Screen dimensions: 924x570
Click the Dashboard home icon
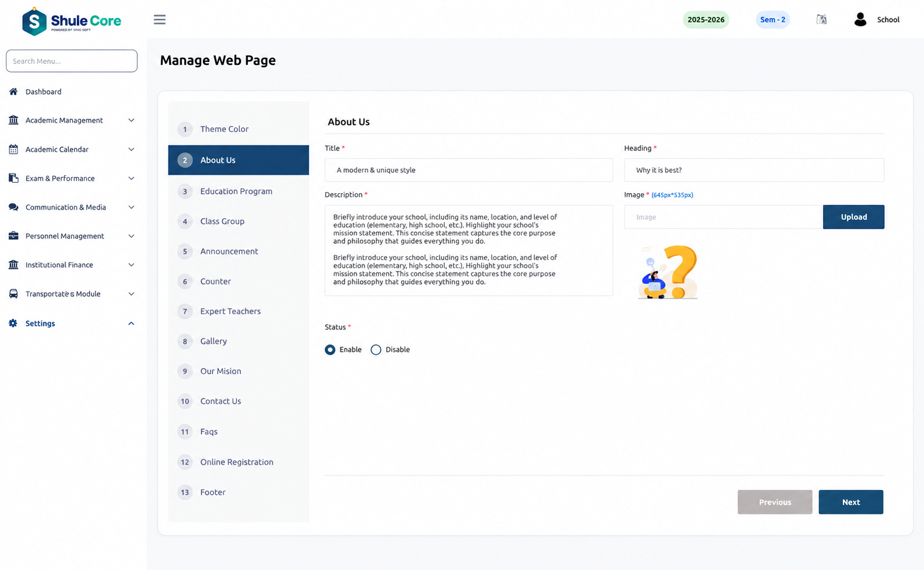13,91
